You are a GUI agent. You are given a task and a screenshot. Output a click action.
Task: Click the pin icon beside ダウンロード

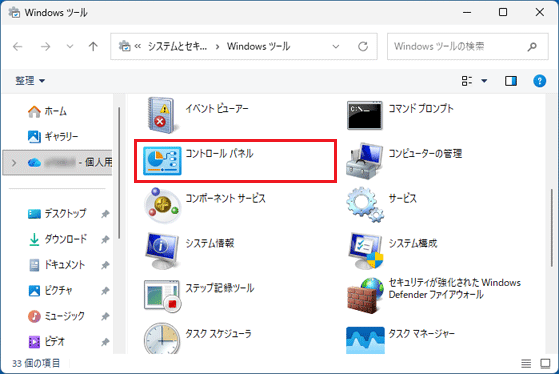(x=105, y=240)
